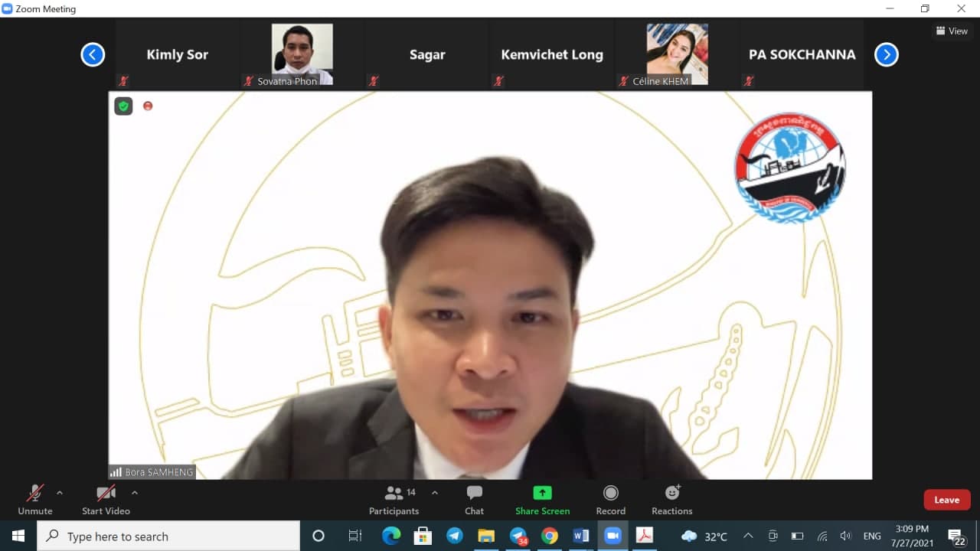Select Céline KHEM's video thumbnail

[677, 54]
